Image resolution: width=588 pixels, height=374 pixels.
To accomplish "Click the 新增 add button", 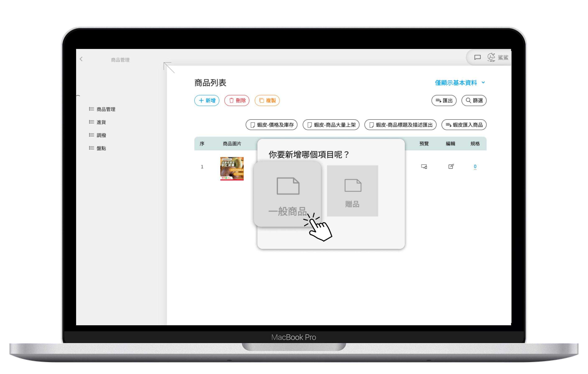I will pos(207,100).
